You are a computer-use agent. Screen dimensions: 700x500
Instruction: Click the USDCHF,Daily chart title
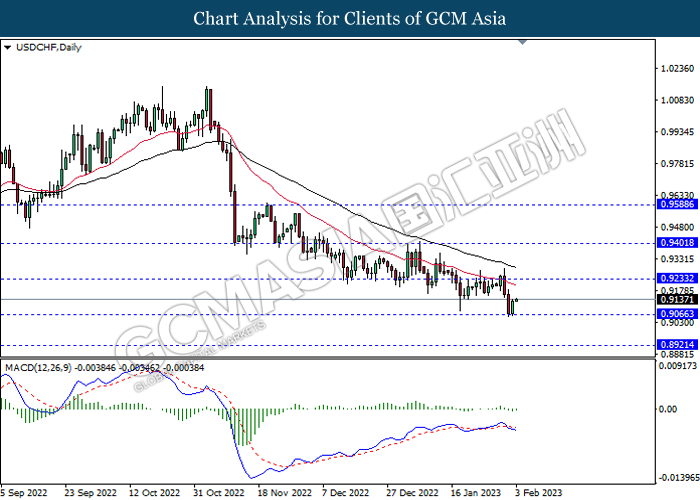tap(49, 47)
